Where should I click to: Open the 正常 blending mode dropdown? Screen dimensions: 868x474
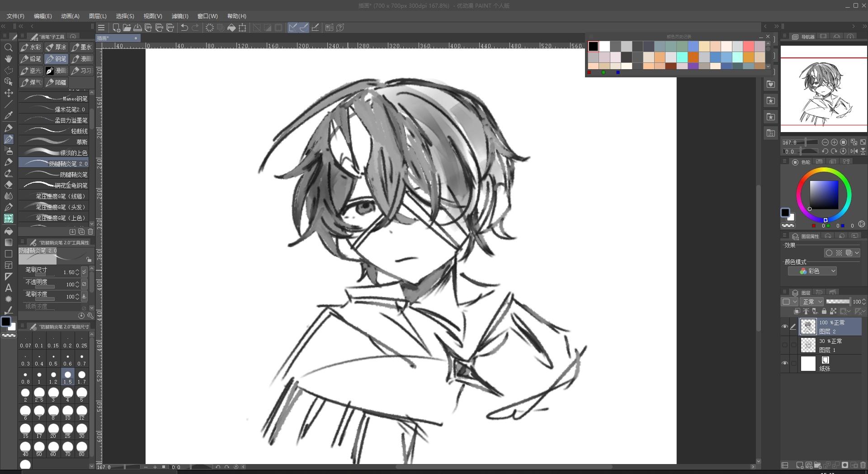[812, 302]
